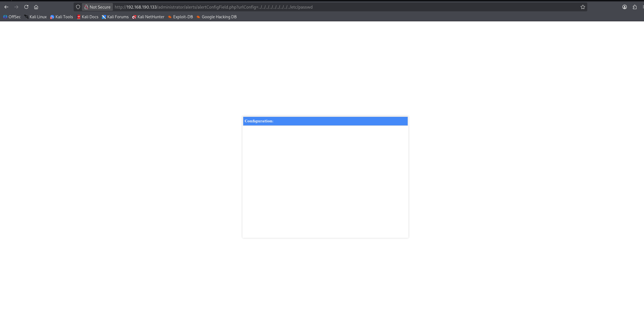This screenshot has width=644, height=322.
Task: Reload the current page
Action: click(x=26, y=7)
